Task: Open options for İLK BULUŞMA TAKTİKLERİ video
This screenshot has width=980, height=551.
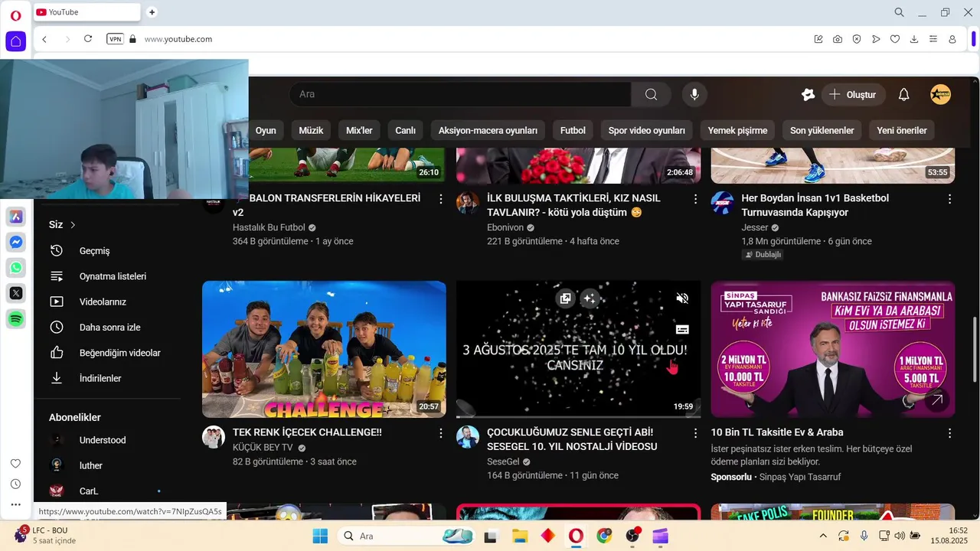Action: (695, 199)
